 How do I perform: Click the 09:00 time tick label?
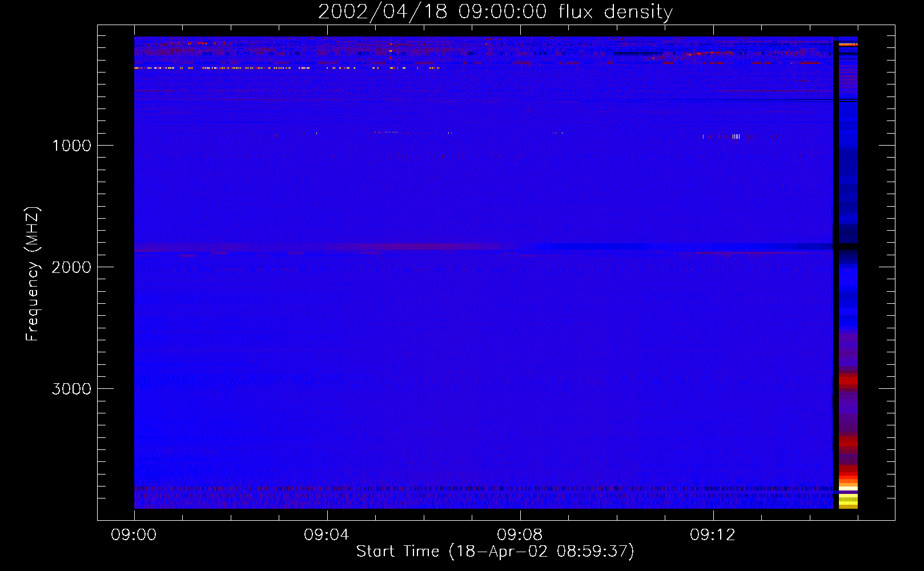(134, 535)
